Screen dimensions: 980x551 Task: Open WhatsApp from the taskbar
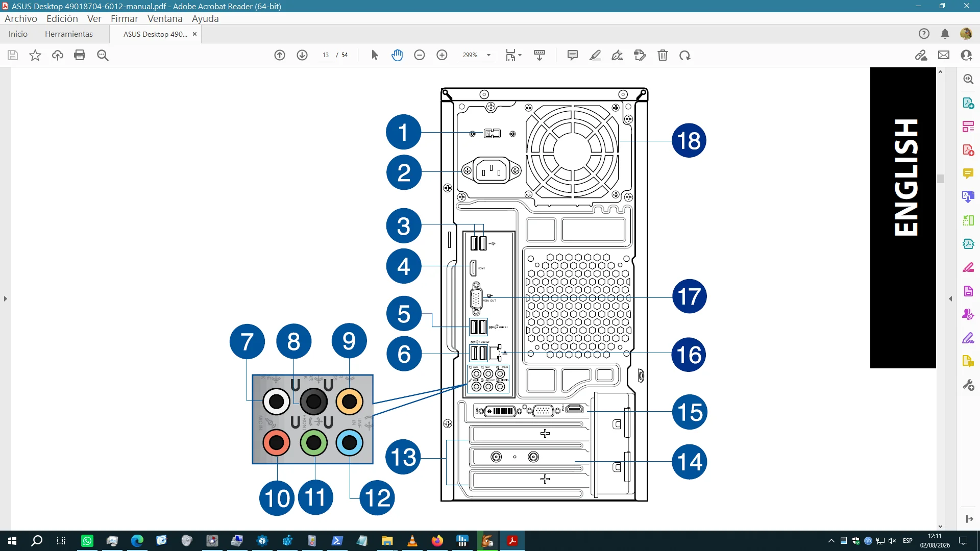87,541
